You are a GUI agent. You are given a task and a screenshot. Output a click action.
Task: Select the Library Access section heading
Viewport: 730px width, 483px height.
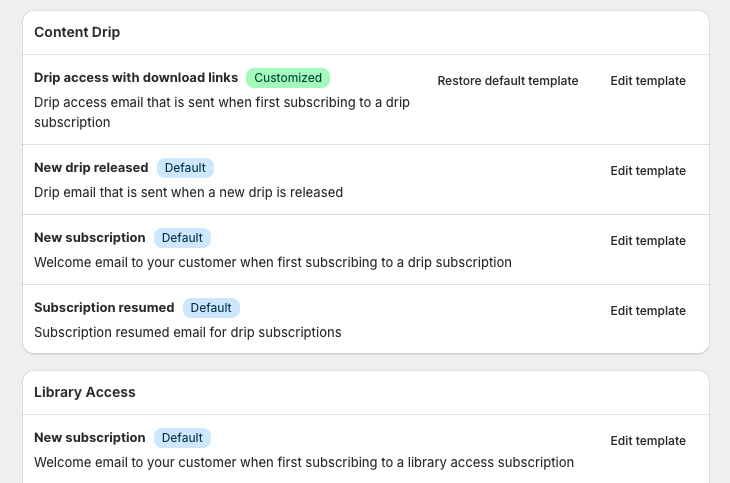click(85, 392)
